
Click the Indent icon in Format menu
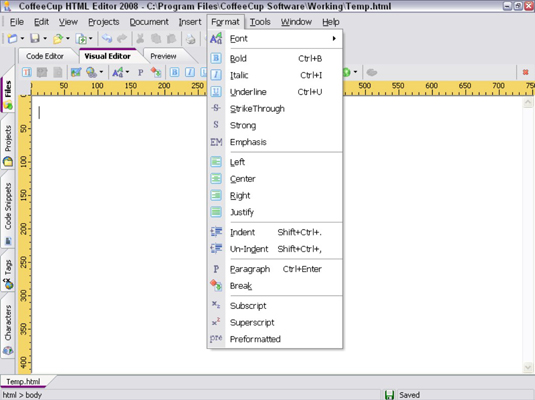coord(216,232)
